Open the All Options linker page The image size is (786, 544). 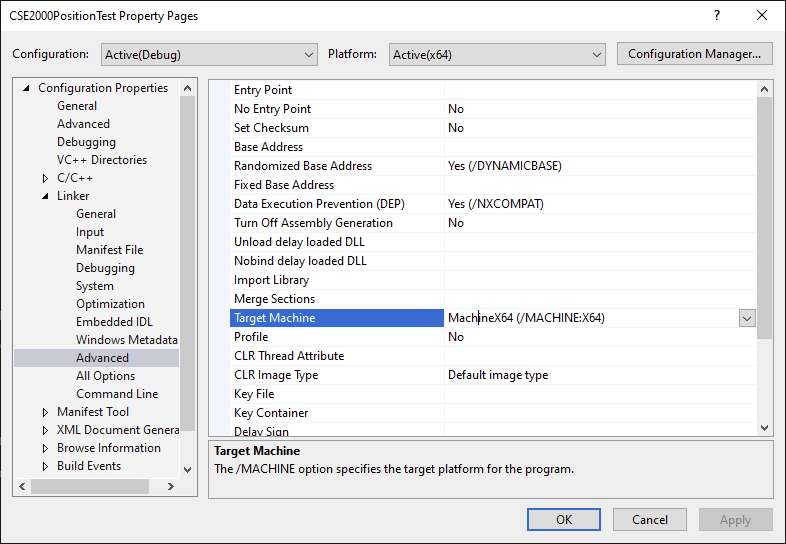tap(105, 376)
